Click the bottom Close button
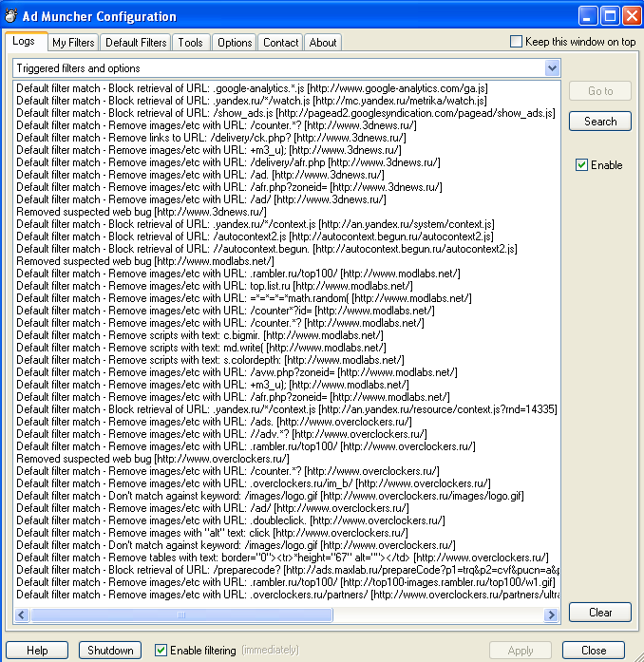This screenshot has width=644, height=662. tap(594, 651)
